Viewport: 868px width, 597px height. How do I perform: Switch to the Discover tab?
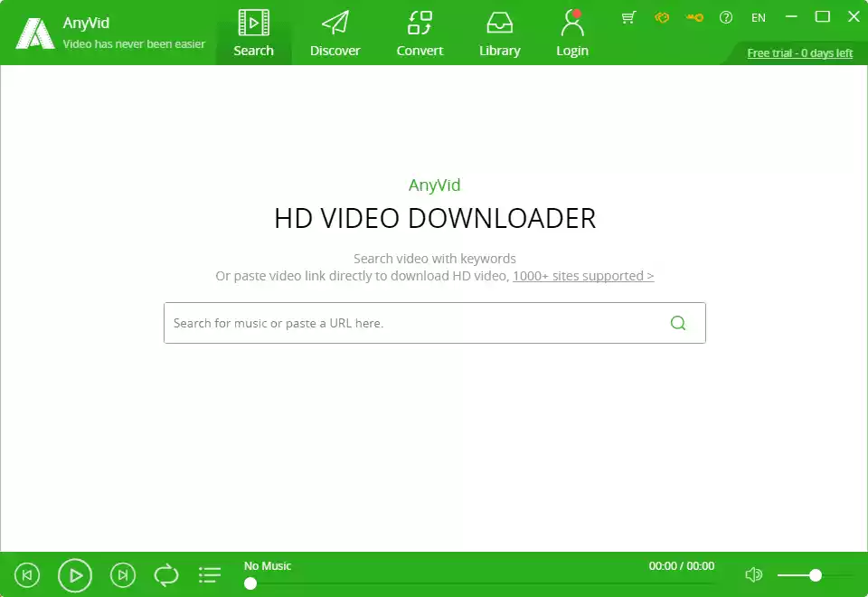[335, 33]
